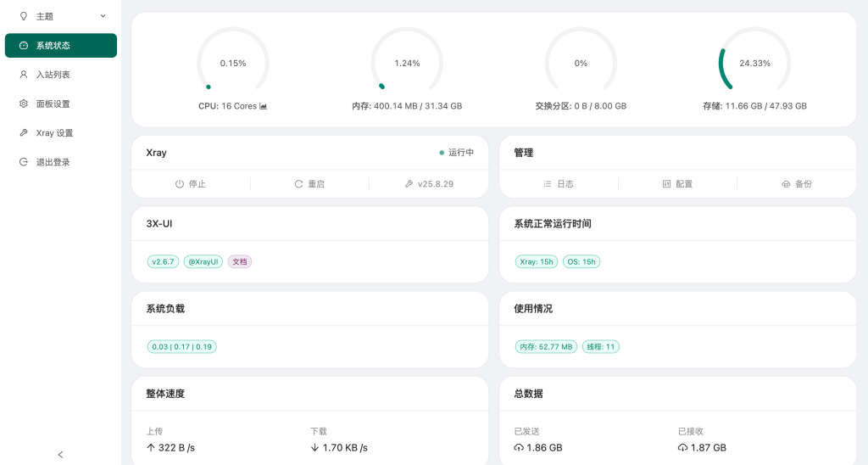Open the 配置 config viewer
Screen dimensions: 868x465
pyautogui.click(x=677, y=184)
